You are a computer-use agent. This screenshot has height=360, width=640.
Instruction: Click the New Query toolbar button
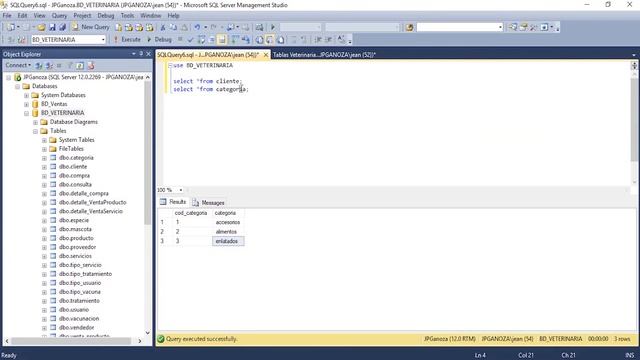point(91,27)
